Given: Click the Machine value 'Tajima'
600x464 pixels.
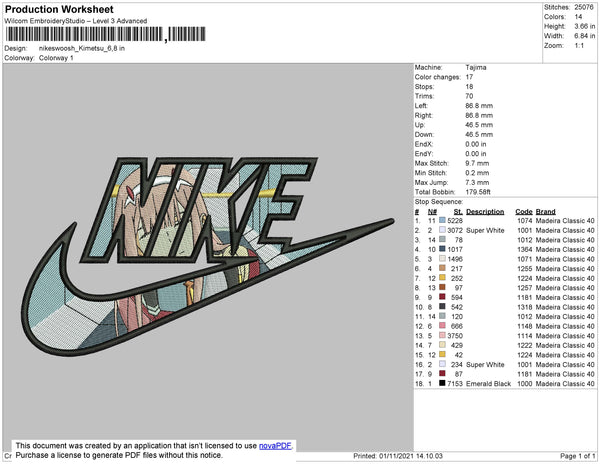Looking at the screenshot, I should tap(476, 67).
